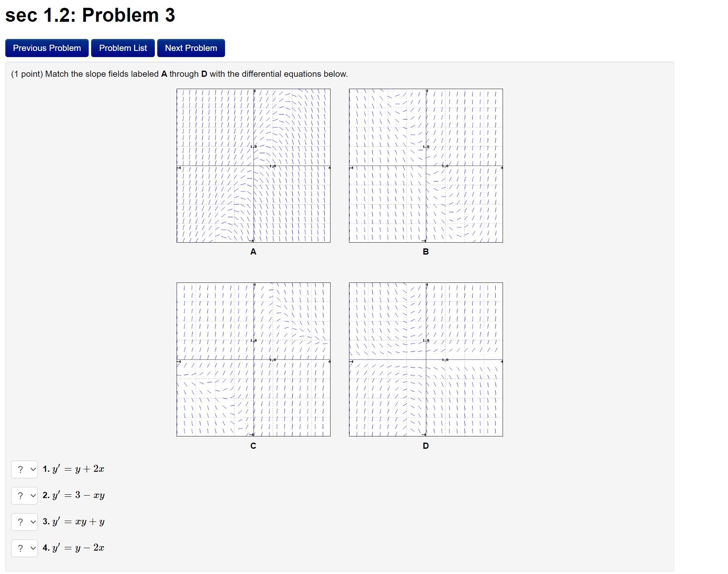
Task: Click the label B under the second plot
Action: click(425, 252)
